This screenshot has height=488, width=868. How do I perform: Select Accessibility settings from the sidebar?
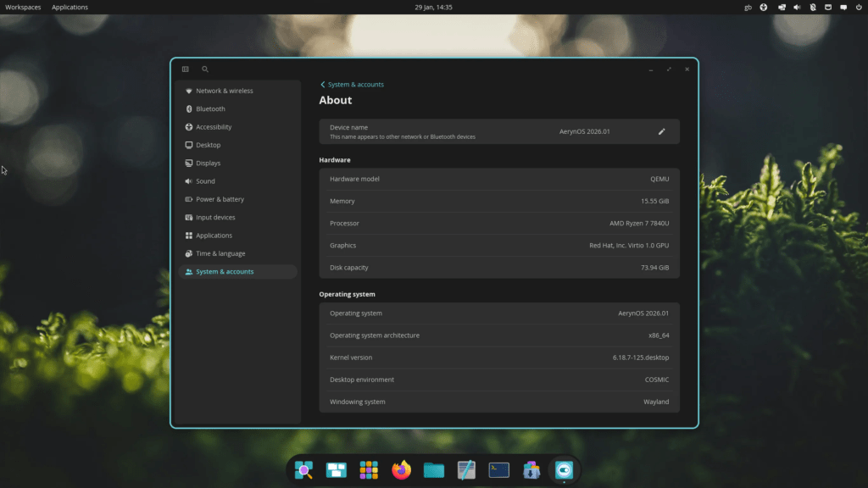pos(212,126)
